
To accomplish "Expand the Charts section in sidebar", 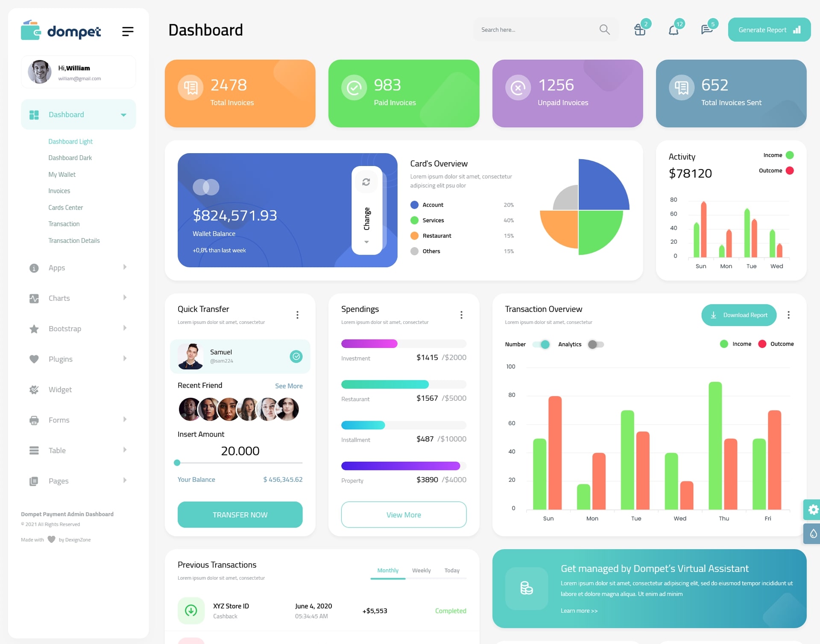I will tap(75, 298).
